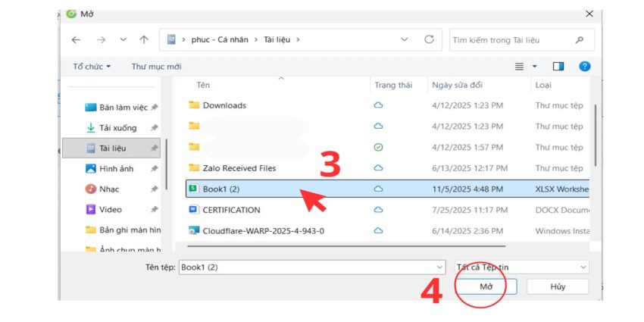Viewport: 644px width, 322px height.
Task: Click the horizontal scrollbar of file list
Action: point(345,246)
